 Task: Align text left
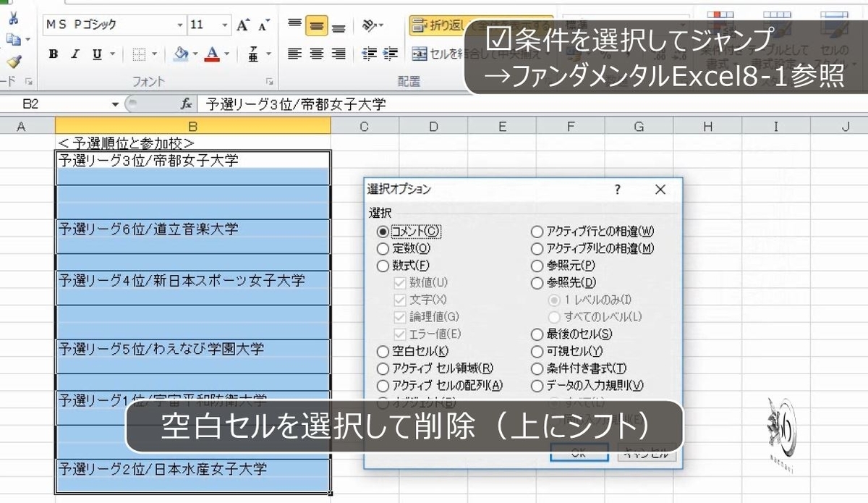pos(294,54)
